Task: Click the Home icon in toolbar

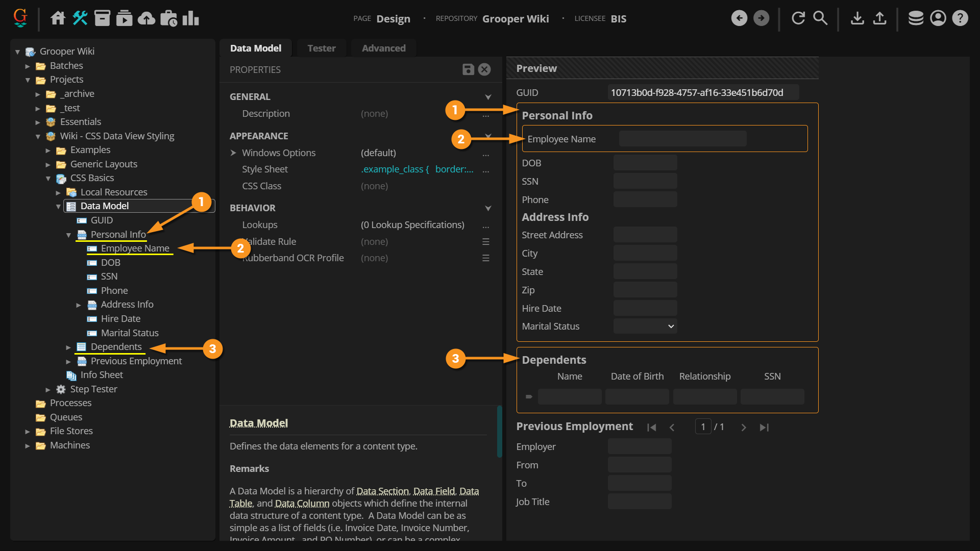Action: [58, 18]
